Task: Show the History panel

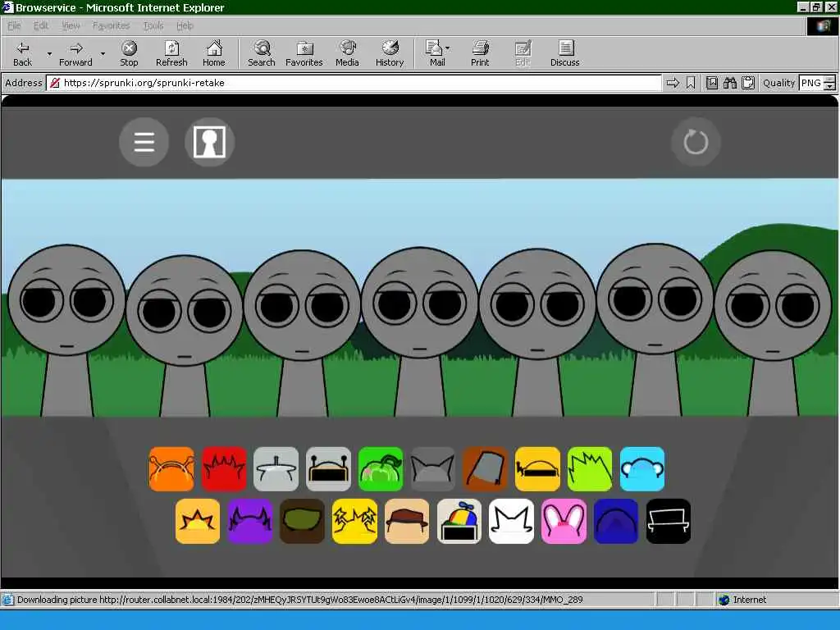Action: coord(390,53)
